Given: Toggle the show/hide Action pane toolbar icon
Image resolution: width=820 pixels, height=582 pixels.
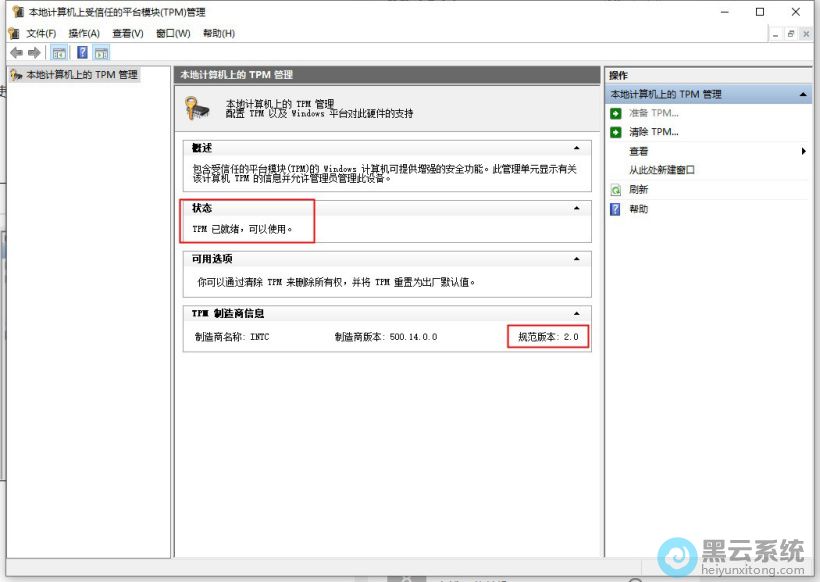Looking at the screenshot, I should (101, 53).
